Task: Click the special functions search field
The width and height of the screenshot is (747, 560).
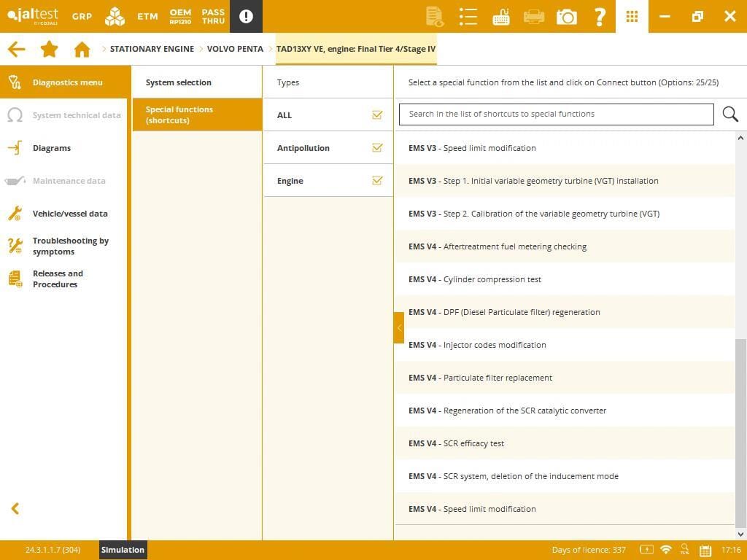Action: [556, 114]
